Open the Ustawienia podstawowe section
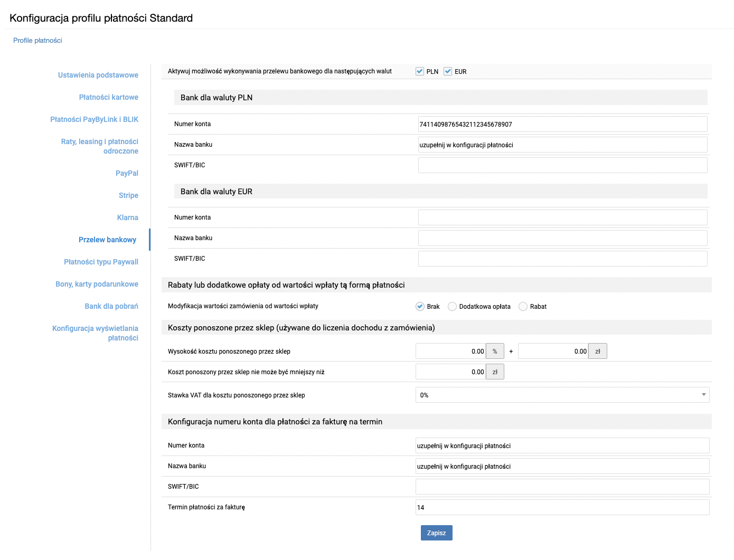Screen dimensions: 734x560 [x=98, y=75]
